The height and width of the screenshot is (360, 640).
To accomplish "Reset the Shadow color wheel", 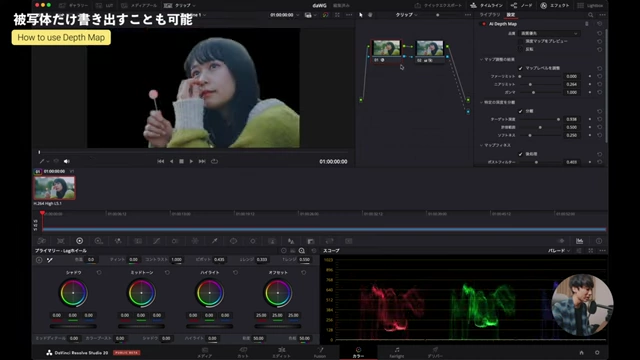I will 99,272.
